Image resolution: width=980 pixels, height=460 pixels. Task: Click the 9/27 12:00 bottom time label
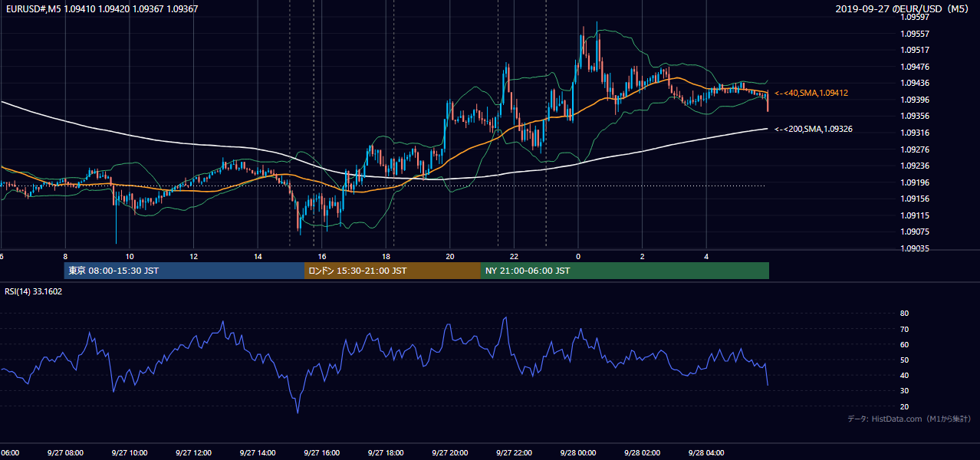coord(192,452)
